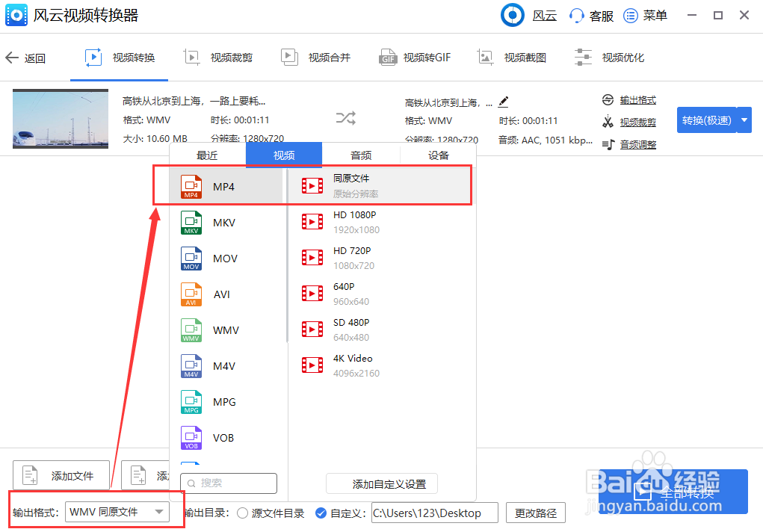The height and width of the screenshot is (532, 763).
Task: Select the MP4 output format
Action: (x=224, y=185)
